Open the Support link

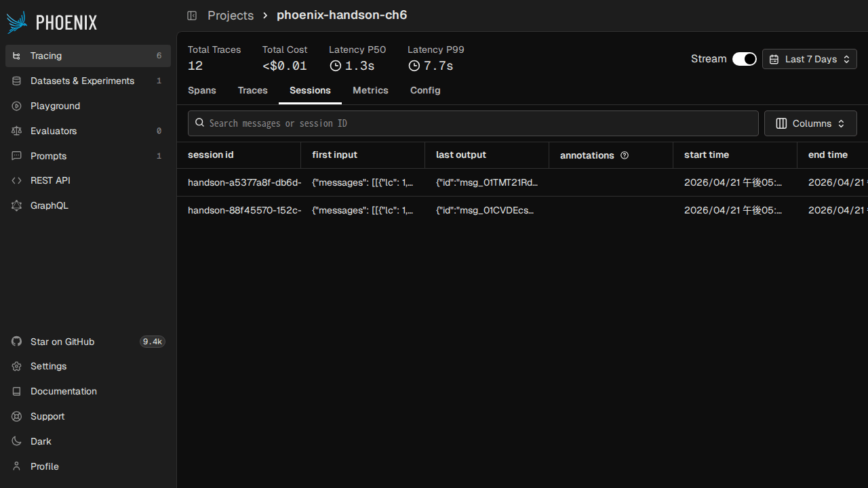tap(88, 417)
